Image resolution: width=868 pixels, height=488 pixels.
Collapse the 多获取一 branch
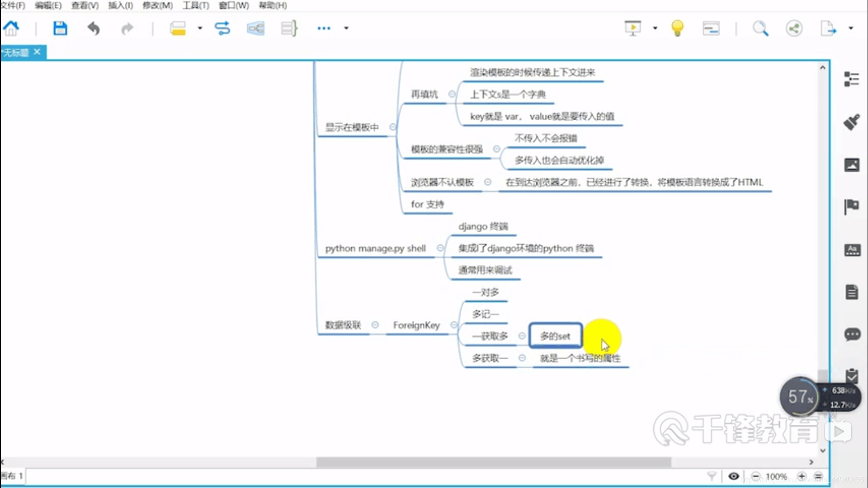click(522, 358)
